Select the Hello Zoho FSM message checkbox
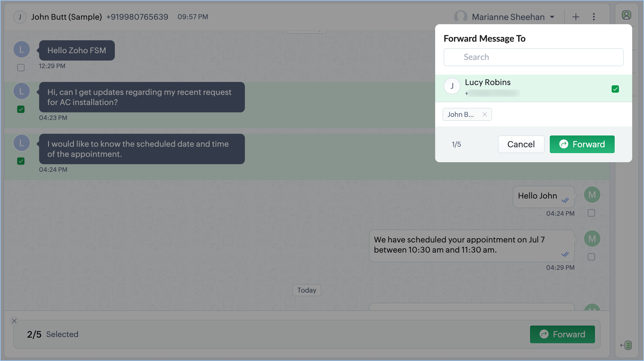 pos(21,68)
